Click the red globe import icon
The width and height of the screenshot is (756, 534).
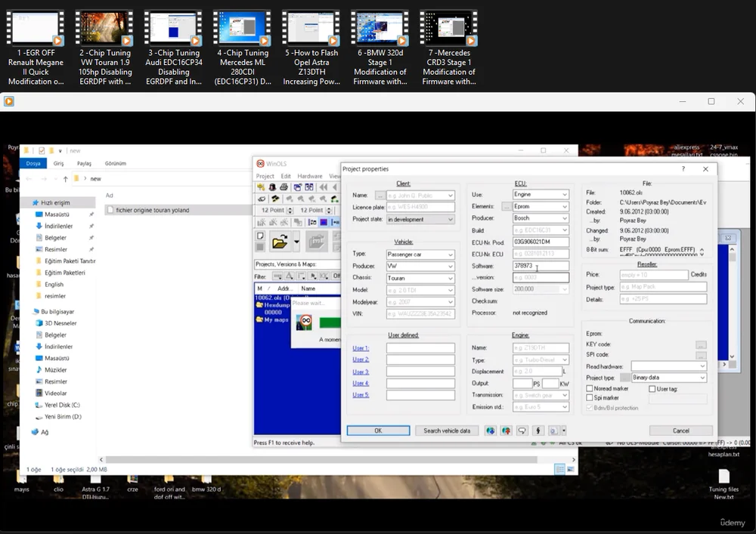[x=506, y=430]
